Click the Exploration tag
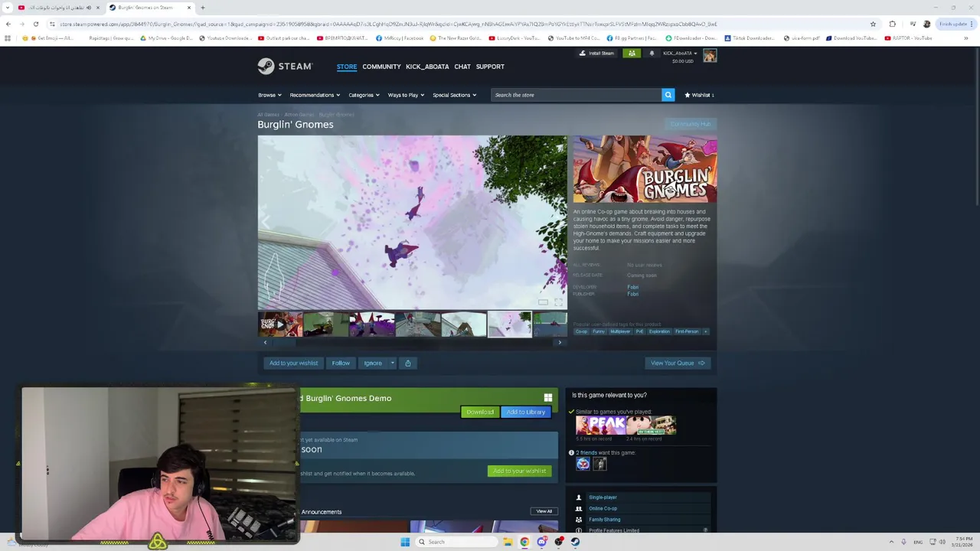The image size is (980, 551). click(659, 331)
